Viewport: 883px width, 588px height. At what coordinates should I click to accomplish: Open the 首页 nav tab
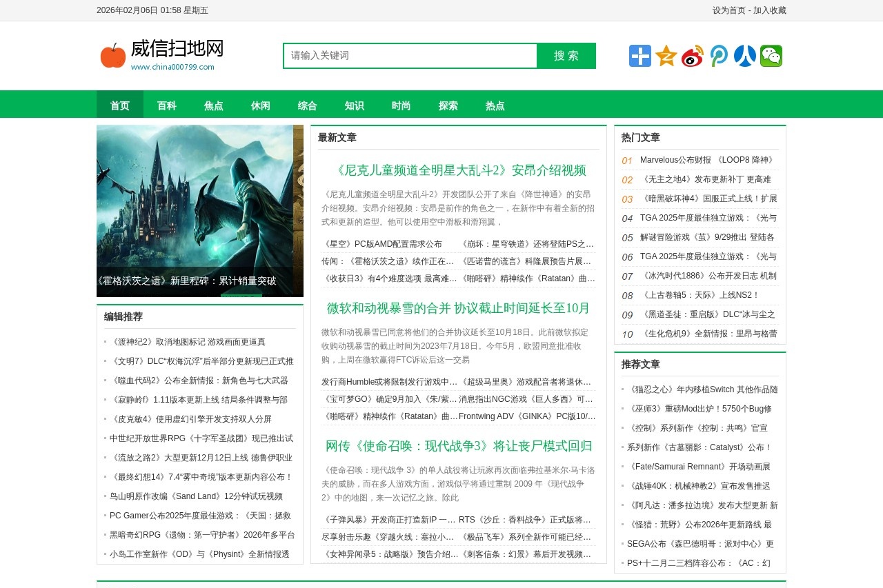(120, 105)
